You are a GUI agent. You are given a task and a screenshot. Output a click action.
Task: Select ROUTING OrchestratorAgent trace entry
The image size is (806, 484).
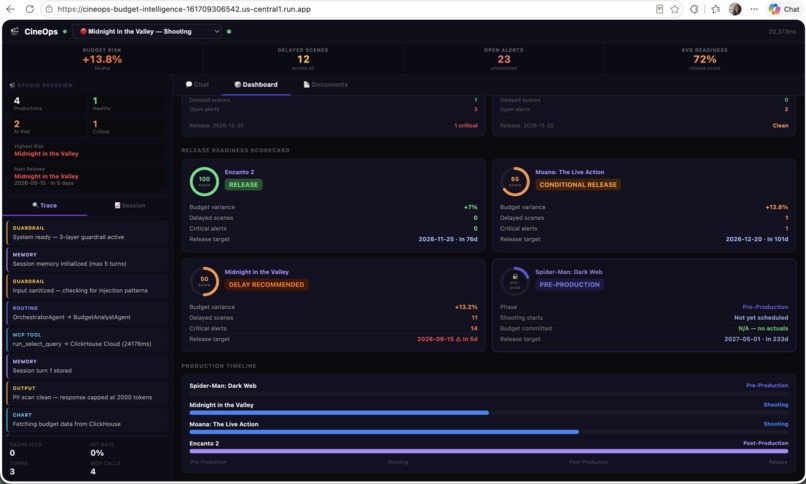[x=87, y=313]
